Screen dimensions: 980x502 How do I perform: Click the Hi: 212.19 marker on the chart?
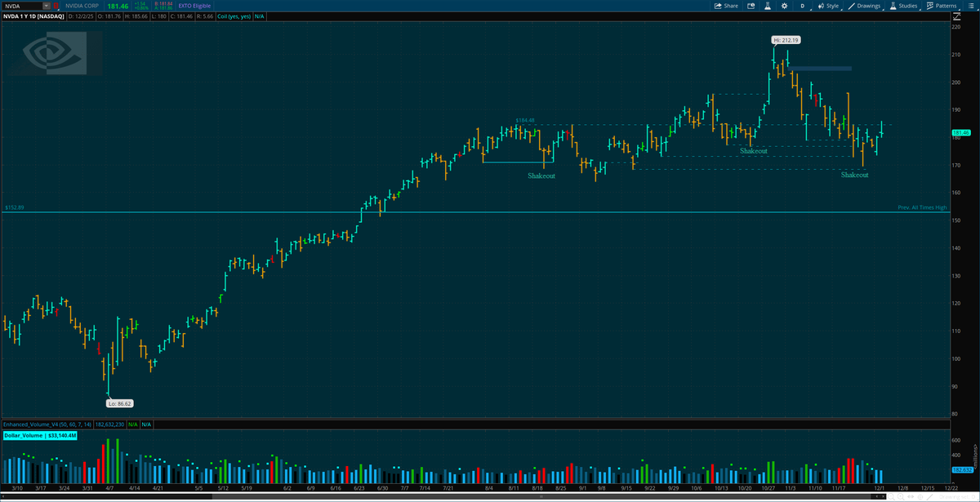click(785, 38)
